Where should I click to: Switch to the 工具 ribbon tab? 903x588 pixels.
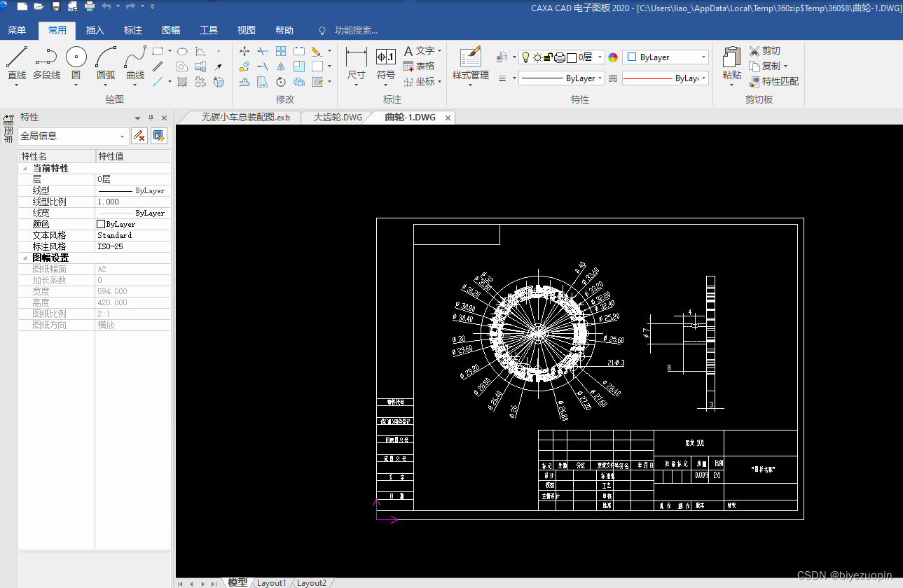pos(209,30)
